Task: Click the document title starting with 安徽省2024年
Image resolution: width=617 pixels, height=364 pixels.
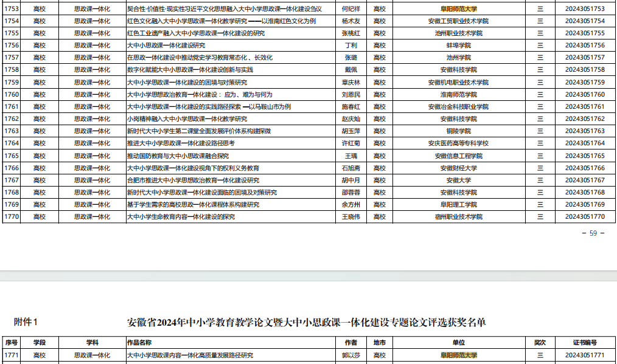Action: point(307,322)
